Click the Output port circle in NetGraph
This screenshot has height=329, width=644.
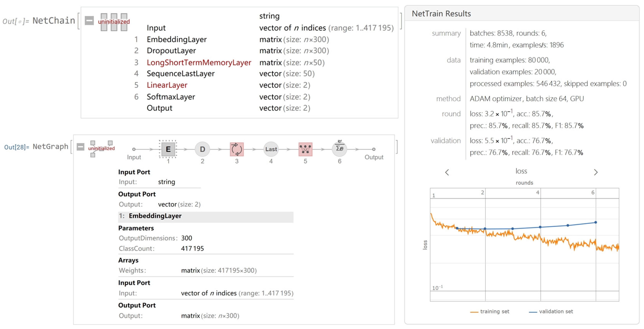[x=373, y=149]
